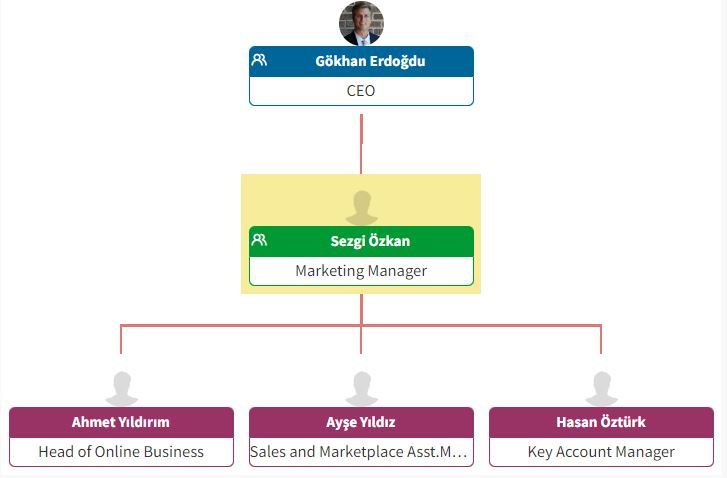The width and height of the screenshot is (727, 478).
Task: Click Sezgi Özkan's avatar silhouette
Action: pyautogui.click(x=362, y=208)
